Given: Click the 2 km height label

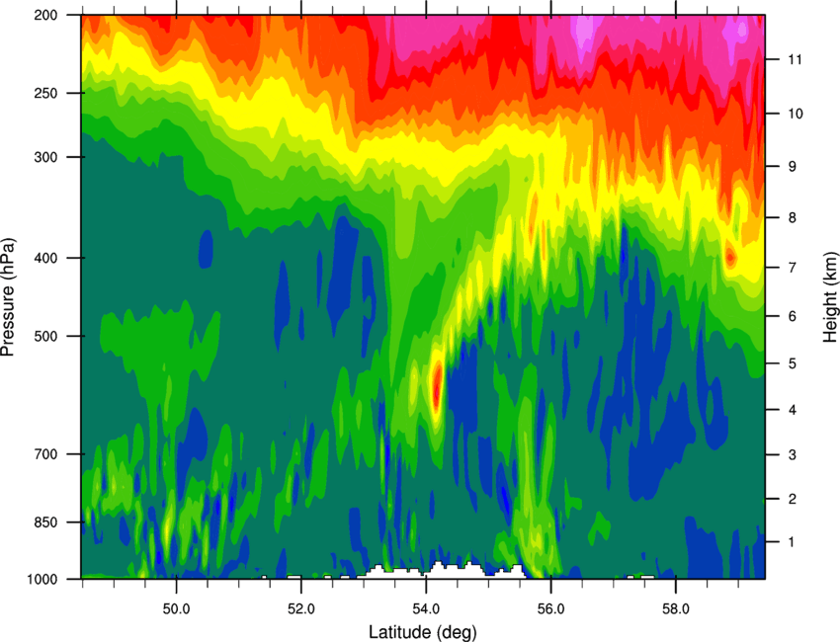Looking at the screenshot, I should pyautogui.click(x=792, y=499).
